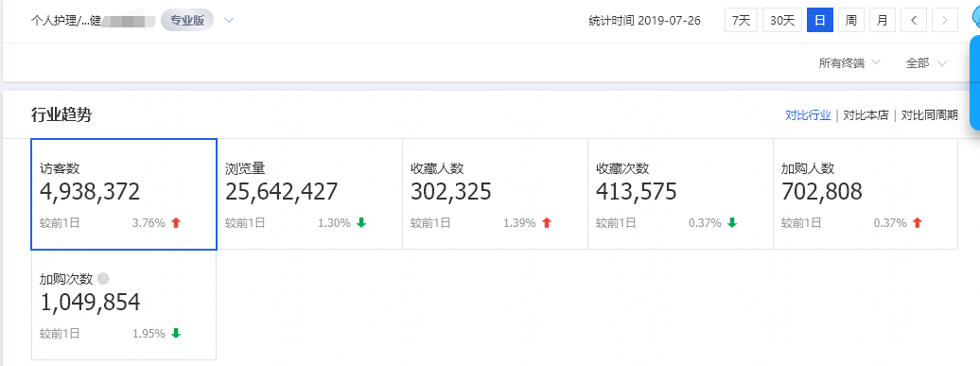Select the 对比行业 tab

(808, 115)
